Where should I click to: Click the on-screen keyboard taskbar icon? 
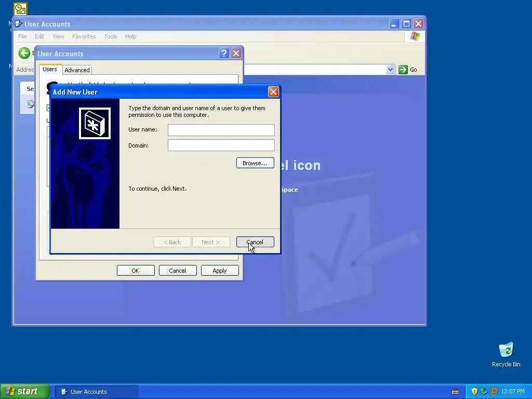tap(455, 392)
